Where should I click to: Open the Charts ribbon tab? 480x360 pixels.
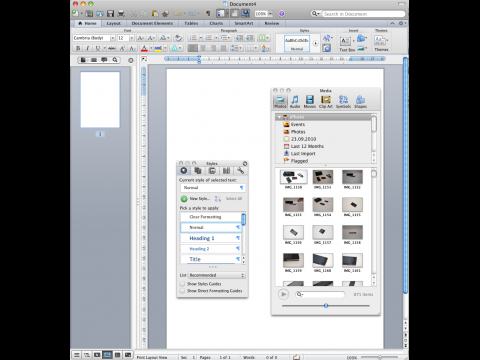point(216,23)
